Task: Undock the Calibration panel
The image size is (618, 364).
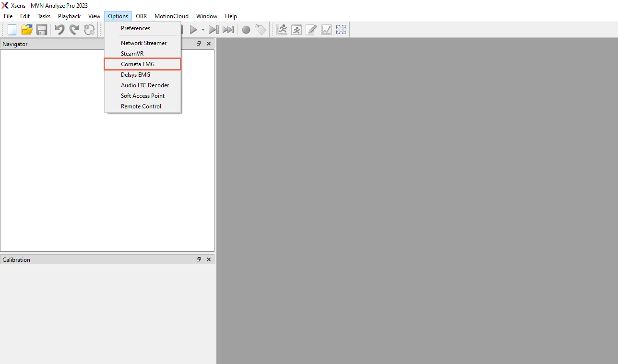Action: click(199, 259)
